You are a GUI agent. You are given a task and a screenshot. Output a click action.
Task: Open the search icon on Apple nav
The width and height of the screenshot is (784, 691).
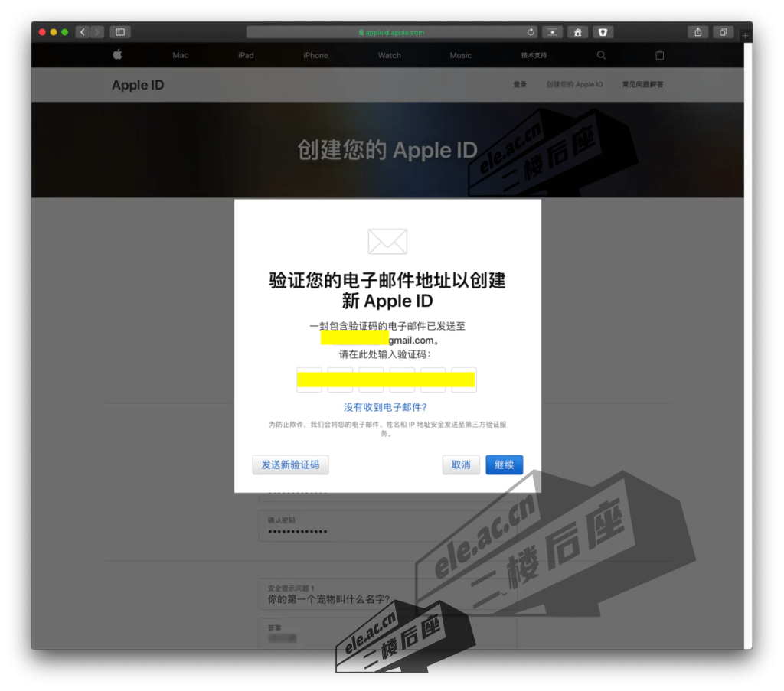601,55
